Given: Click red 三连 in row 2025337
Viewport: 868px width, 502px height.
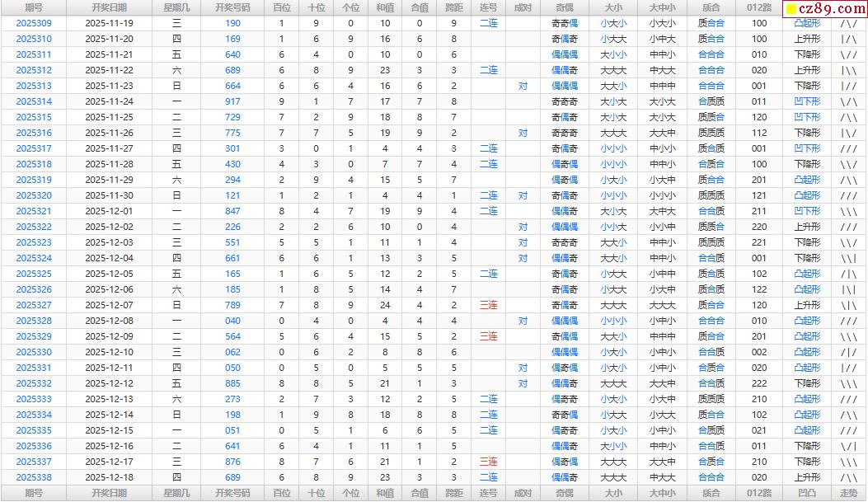Looking at the screenshot, I should 489,462.
